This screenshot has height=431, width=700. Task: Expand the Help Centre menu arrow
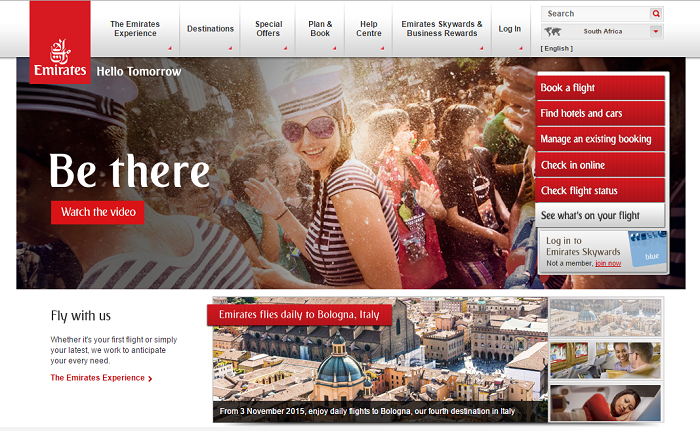tap(383, 48)
